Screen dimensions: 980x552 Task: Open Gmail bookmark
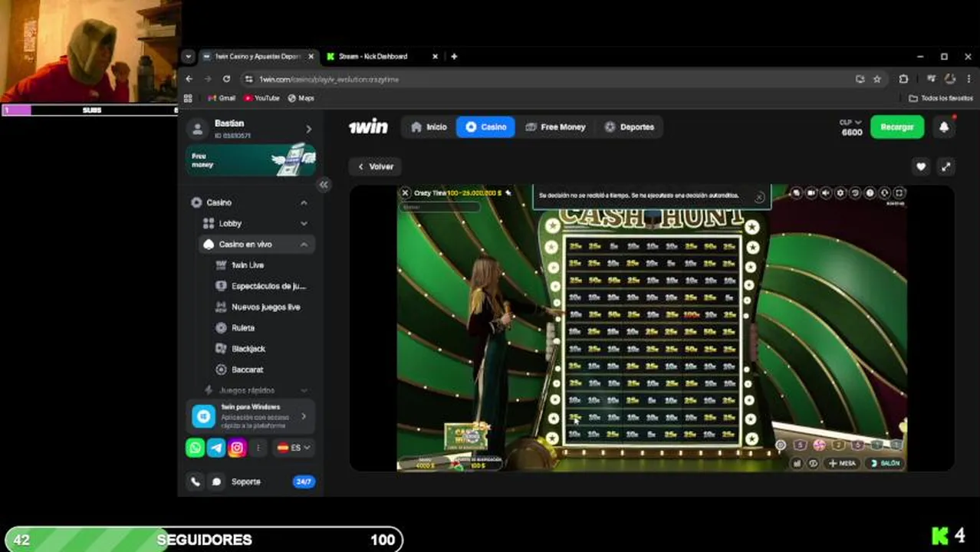222,98
